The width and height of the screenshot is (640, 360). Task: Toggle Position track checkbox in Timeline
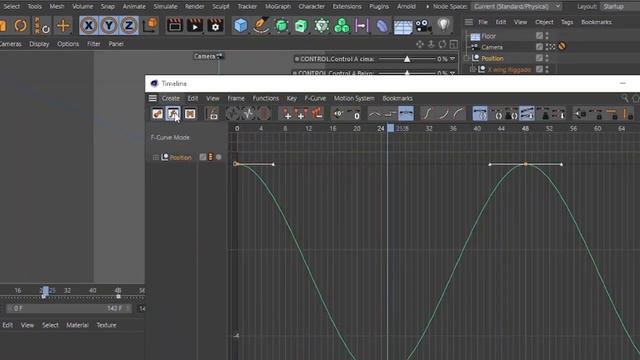point(203,157)
